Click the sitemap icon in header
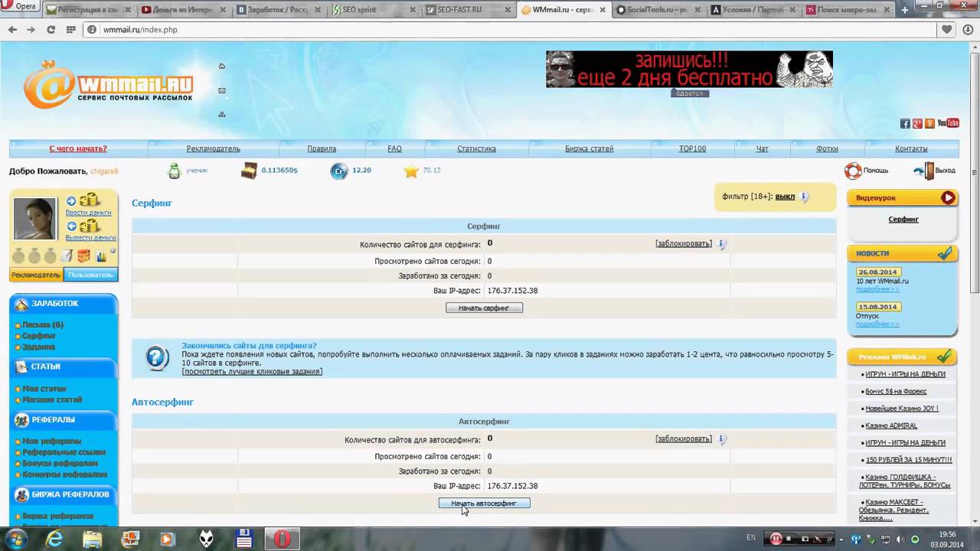Screen dimensions: 980x551 [x=222, y=114]
